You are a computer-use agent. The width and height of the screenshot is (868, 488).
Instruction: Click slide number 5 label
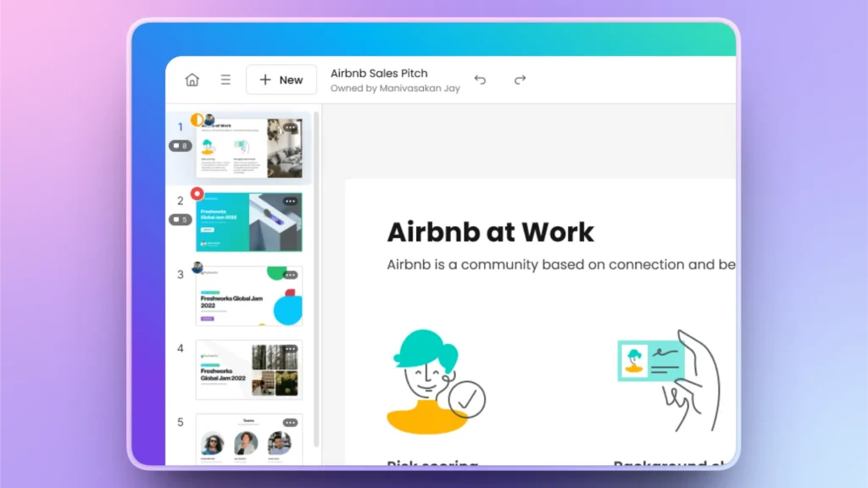point(181,422)
